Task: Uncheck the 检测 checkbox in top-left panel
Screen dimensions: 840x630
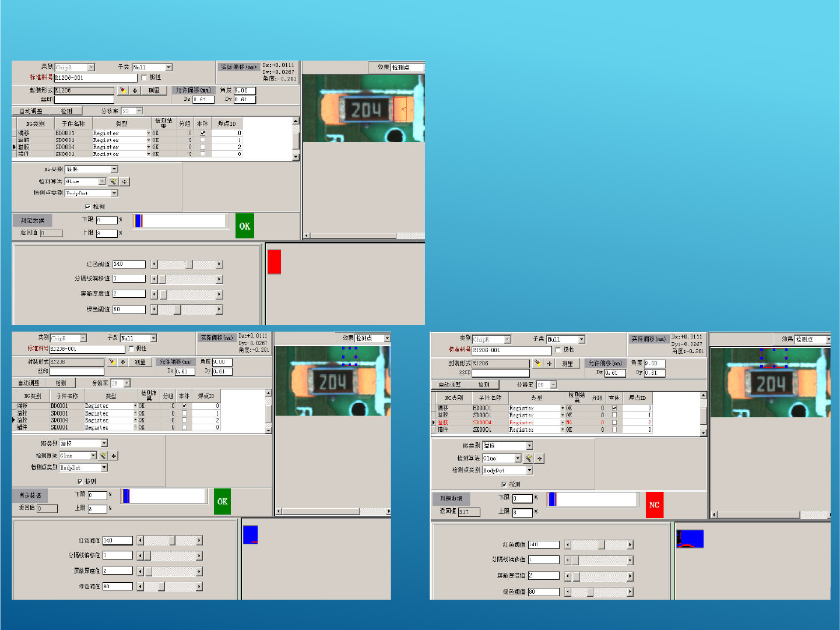Action: coord(87,206)
